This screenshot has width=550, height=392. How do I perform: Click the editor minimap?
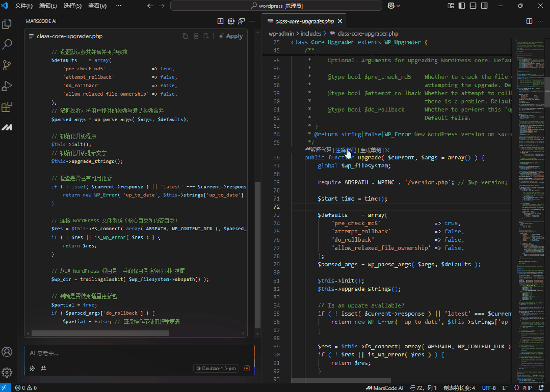click(x=530, y=209)
